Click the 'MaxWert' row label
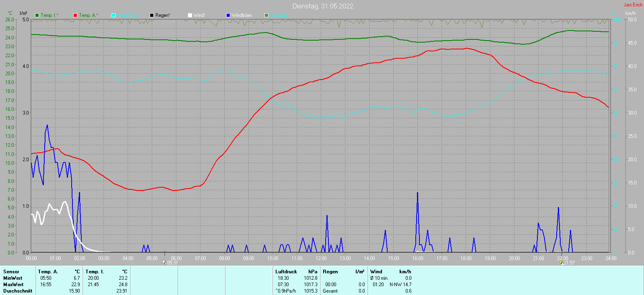The image size is (644, 295). pyautogui.click(x=13, y=285)
